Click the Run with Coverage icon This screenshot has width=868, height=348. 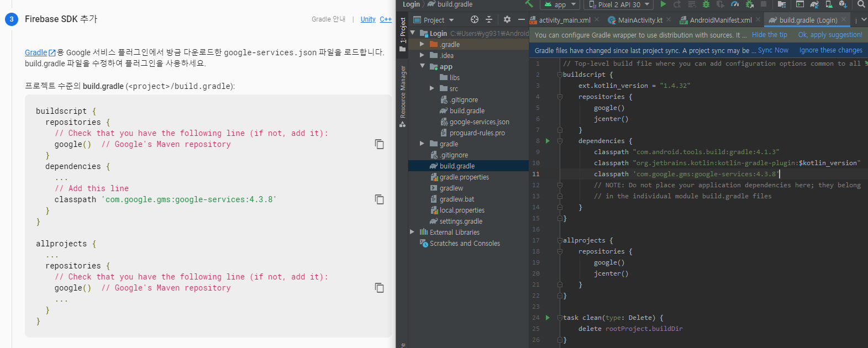tap(720, 4)
